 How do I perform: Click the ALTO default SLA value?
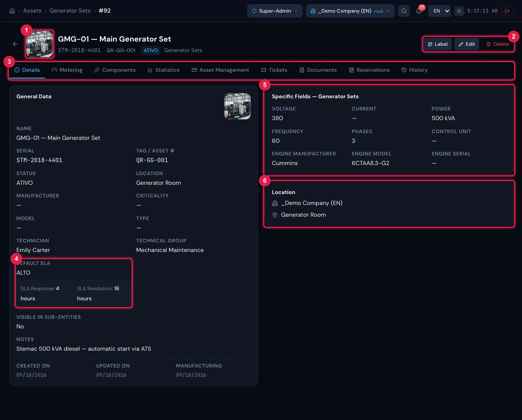[23, 273]
